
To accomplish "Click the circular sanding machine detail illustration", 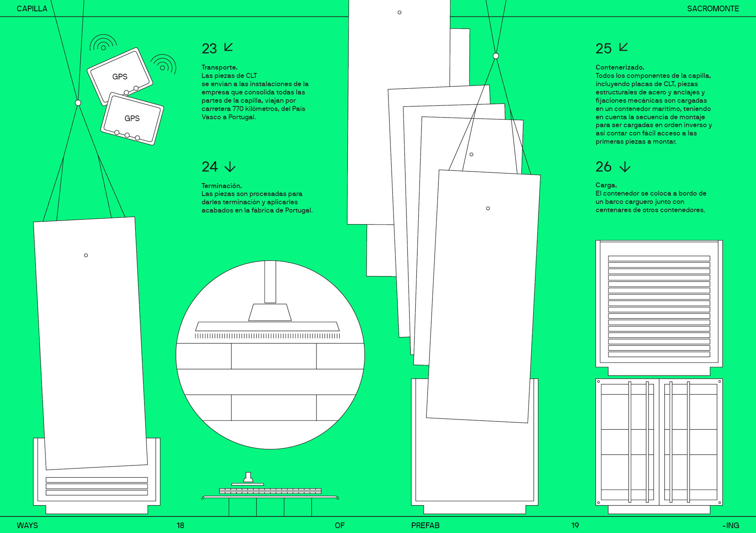I will (x=270, y=355).
